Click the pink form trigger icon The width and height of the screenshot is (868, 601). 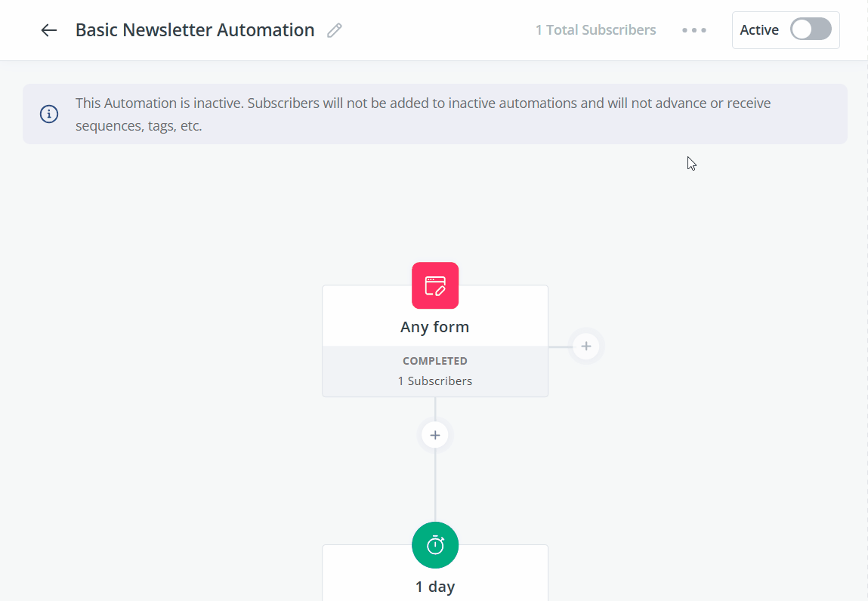click(435, 285)
